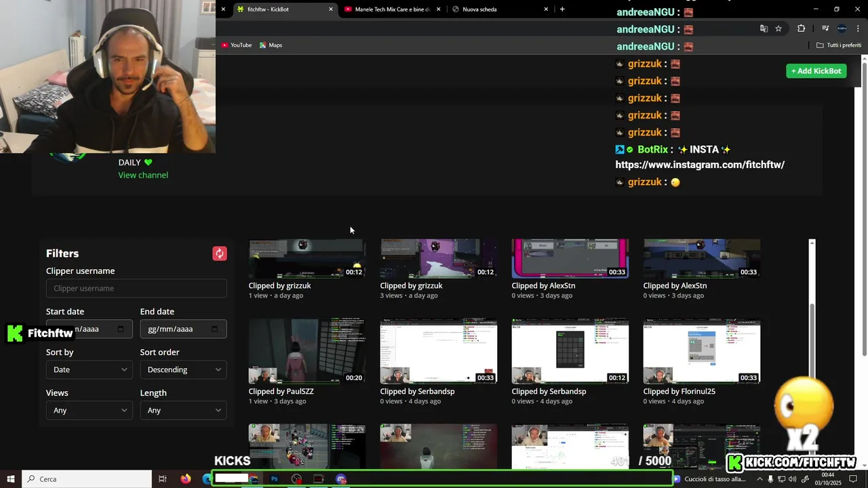Play the clip by PaulSZZ

[x=307, y=351]
